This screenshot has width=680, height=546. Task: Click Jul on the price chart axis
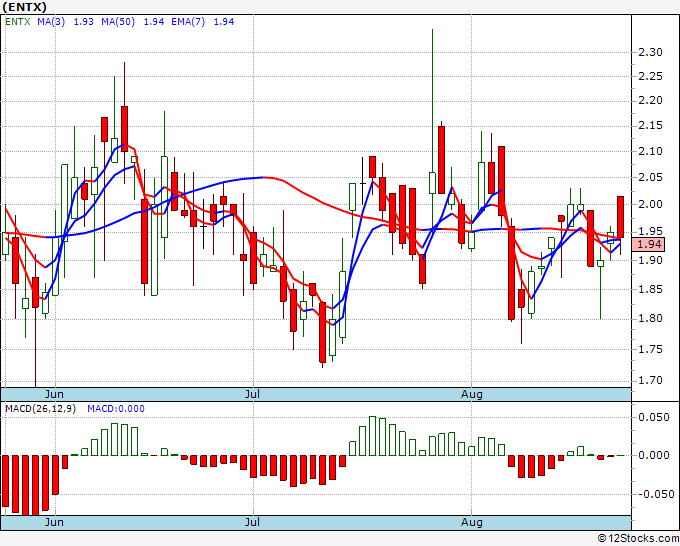click(x=252, y=394)
